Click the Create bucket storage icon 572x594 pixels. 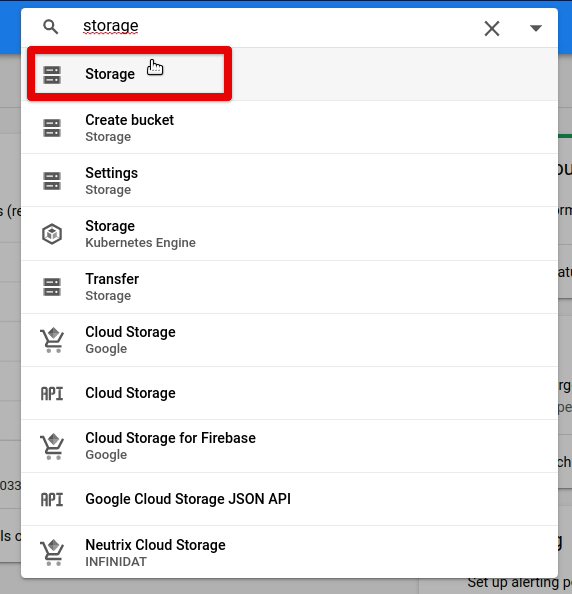52,128
